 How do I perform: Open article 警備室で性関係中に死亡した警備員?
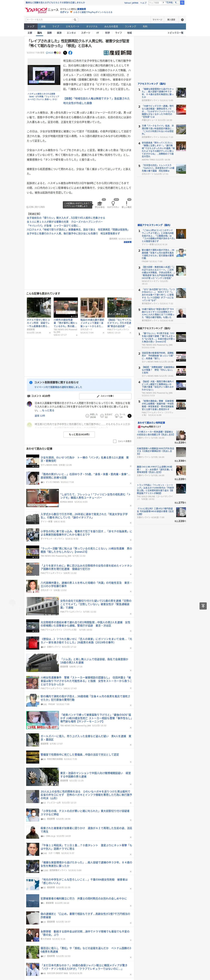click(x=80, y=754)
